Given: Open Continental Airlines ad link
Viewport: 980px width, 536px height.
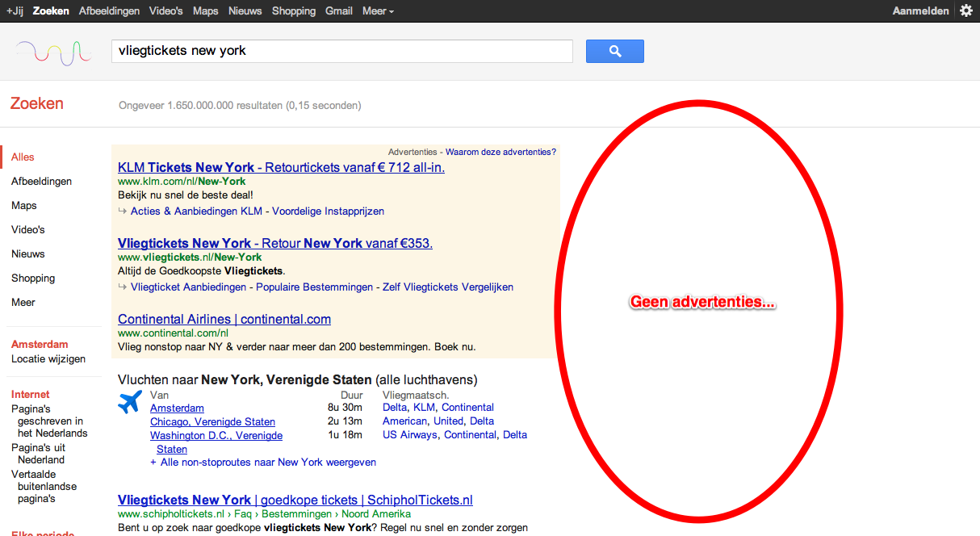Looking at the screenshot, I should [224, 320].
